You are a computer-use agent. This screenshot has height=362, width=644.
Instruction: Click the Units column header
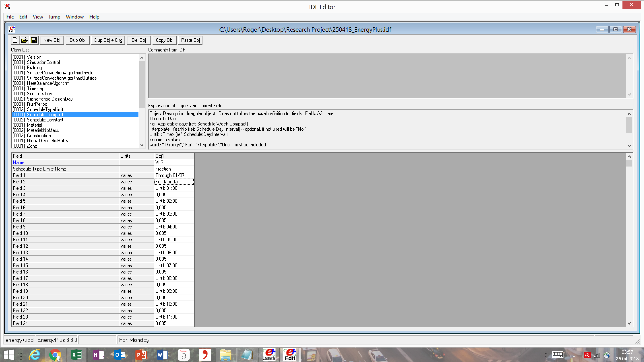click(x=136, y=156)
